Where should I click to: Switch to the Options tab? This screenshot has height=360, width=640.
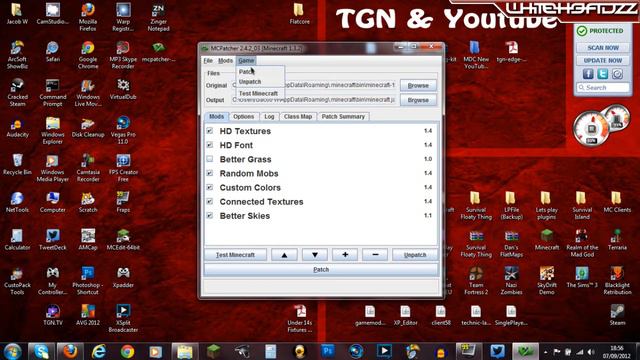click(244, 116)
